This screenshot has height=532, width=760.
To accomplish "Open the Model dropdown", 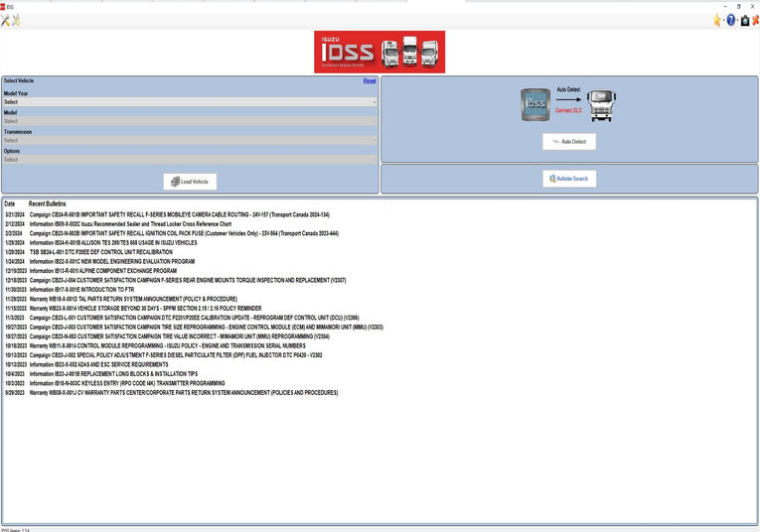I will [x=190, y=121].
